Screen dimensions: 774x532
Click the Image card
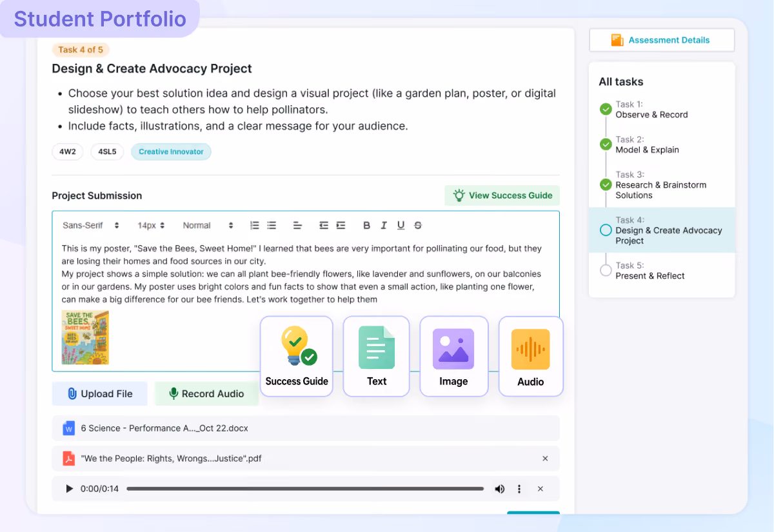pyautogui.click(x=453, y=356)
